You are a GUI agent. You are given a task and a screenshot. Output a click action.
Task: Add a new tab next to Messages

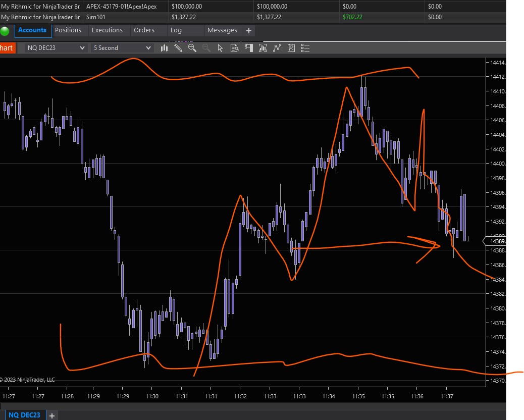click(x=248, y=31)
